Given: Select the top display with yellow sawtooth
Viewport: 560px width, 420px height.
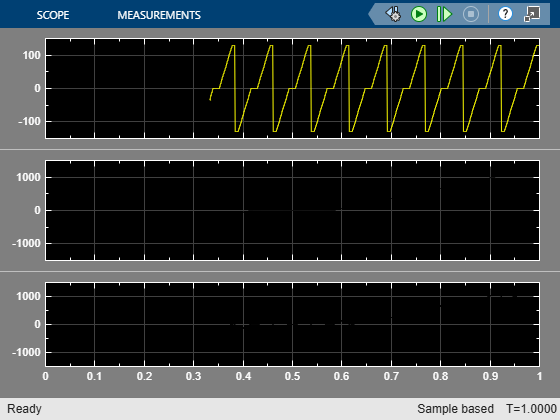Looking at the screenshot, I should (x=292, y=88).
